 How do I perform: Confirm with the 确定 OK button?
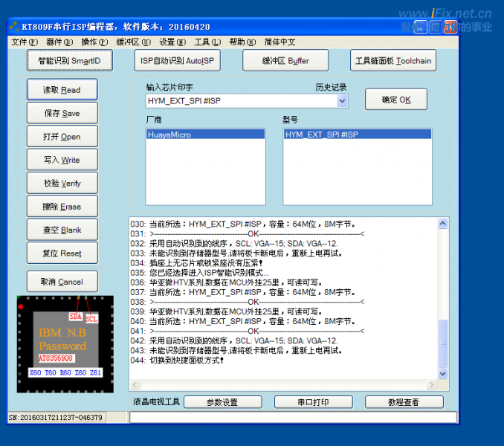click(396, 100)
